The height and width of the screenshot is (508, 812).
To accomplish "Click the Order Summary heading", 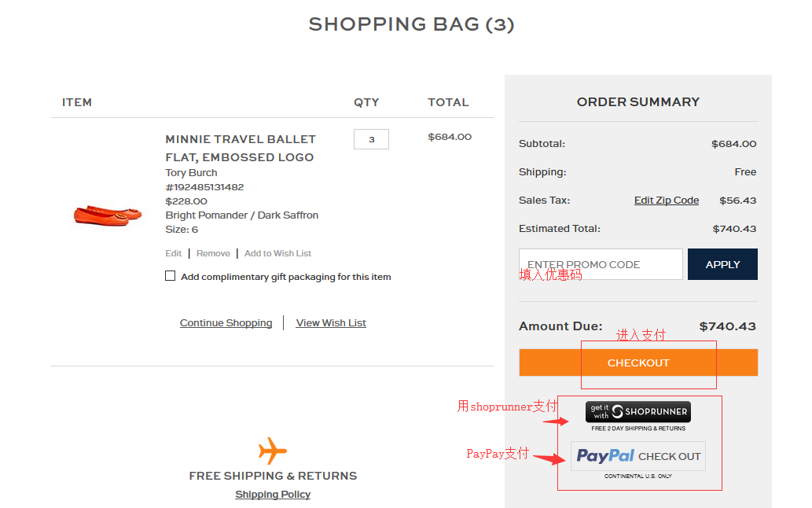I will 637,102.
